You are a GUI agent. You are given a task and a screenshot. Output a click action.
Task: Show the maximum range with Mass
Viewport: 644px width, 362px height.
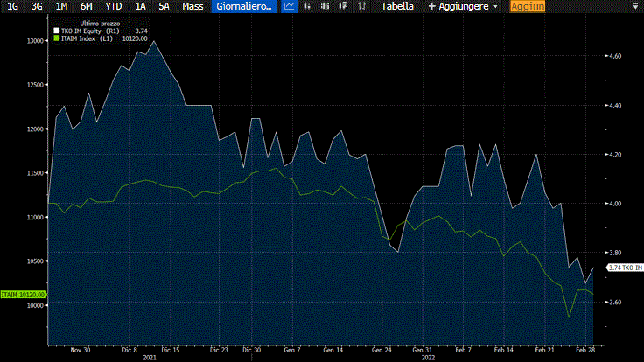coord(192,6)
